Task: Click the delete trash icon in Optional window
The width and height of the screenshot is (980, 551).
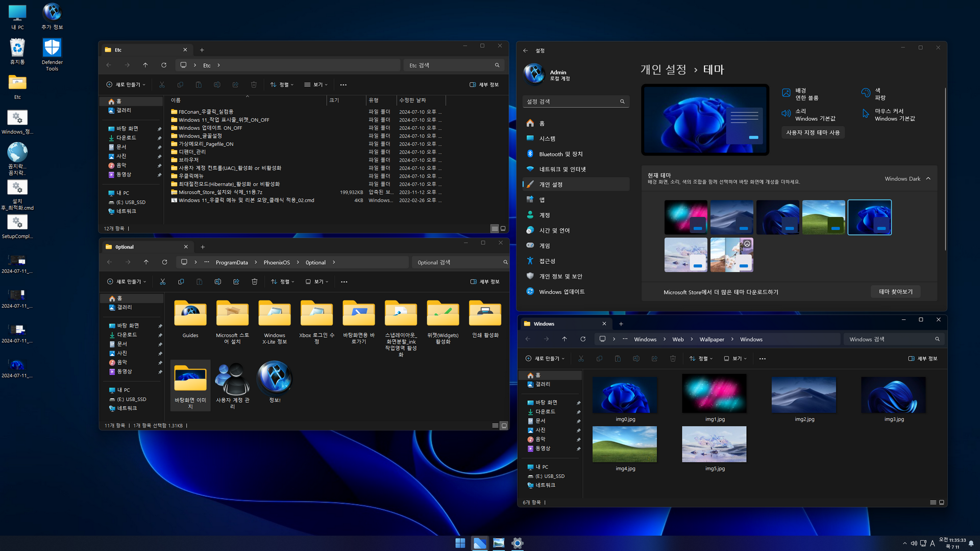Action: click(254, 282)
